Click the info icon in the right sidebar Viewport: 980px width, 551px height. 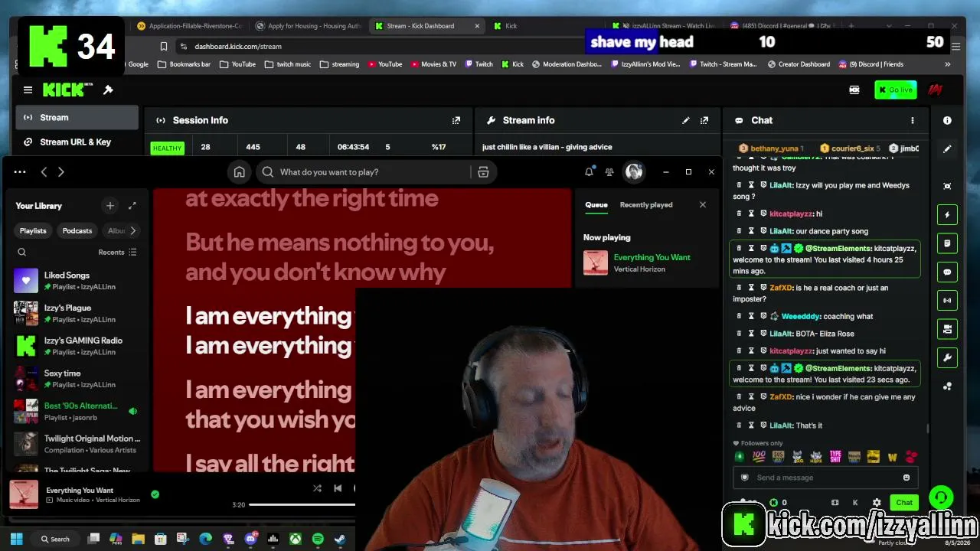click(x=947, y=120)
